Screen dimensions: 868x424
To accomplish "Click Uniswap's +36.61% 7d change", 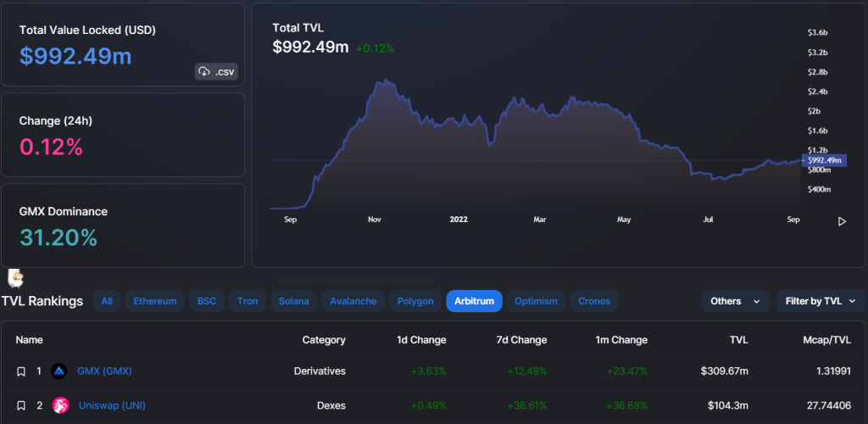I will coord(527,405).
